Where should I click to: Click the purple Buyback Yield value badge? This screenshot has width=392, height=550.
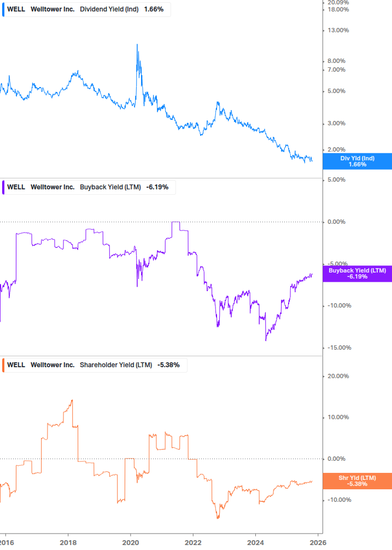(358, 274)
